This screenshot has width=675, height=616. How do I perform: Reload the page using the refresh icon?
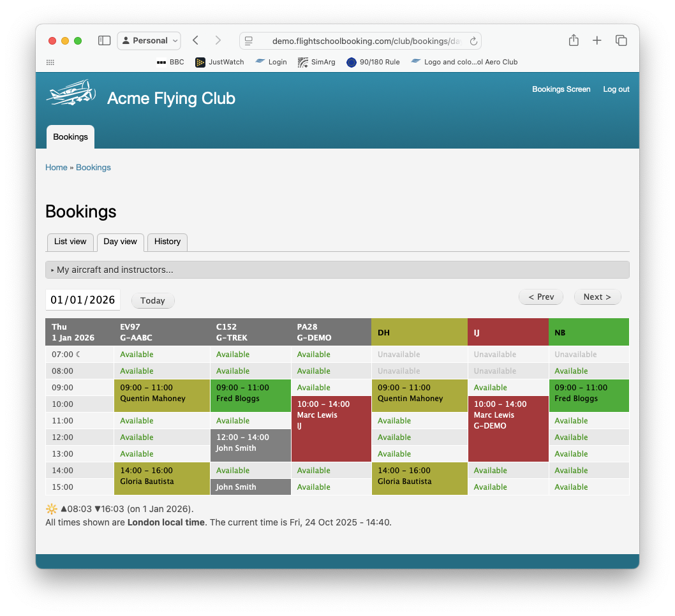coord(473,41)
